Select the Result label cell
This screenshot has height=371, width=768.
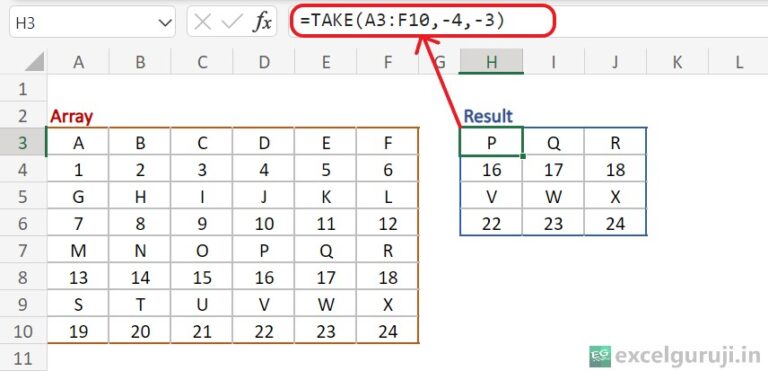(491, 116)
